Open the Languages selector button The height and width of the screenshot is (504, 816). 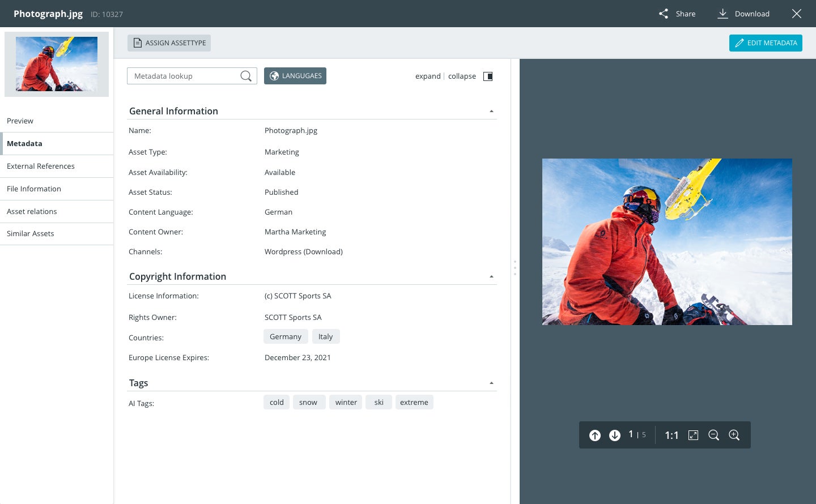[295, 76]
